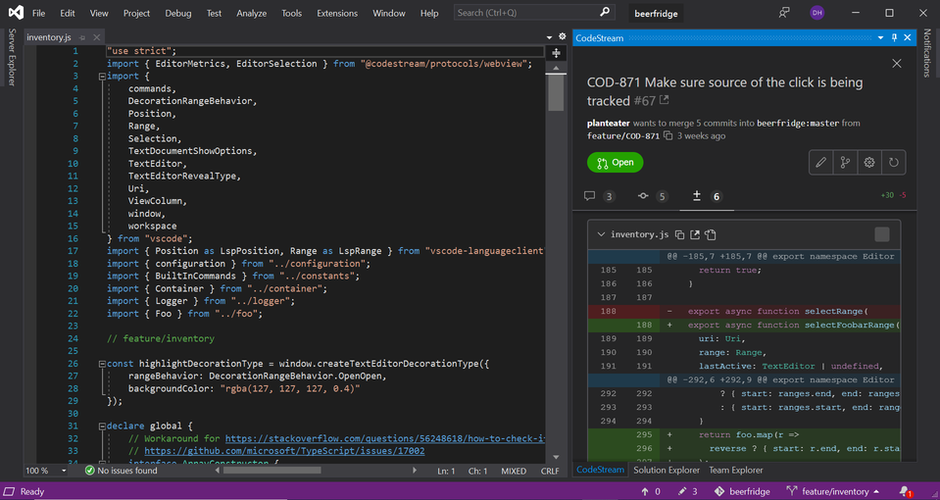Click the pull request settings gear icon
Image resolution: width=940 pixels, height=500 pixels.
point(869,162)
